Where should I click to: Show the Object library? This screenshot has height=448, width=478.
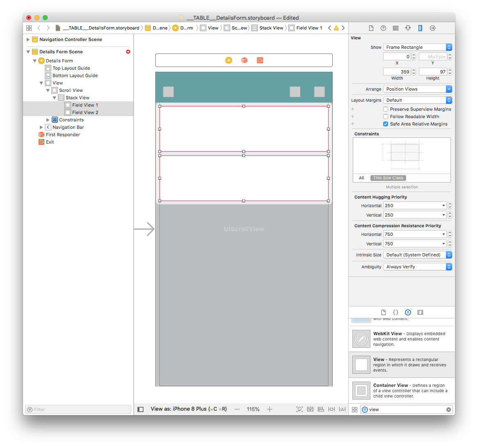click(408, 313)
